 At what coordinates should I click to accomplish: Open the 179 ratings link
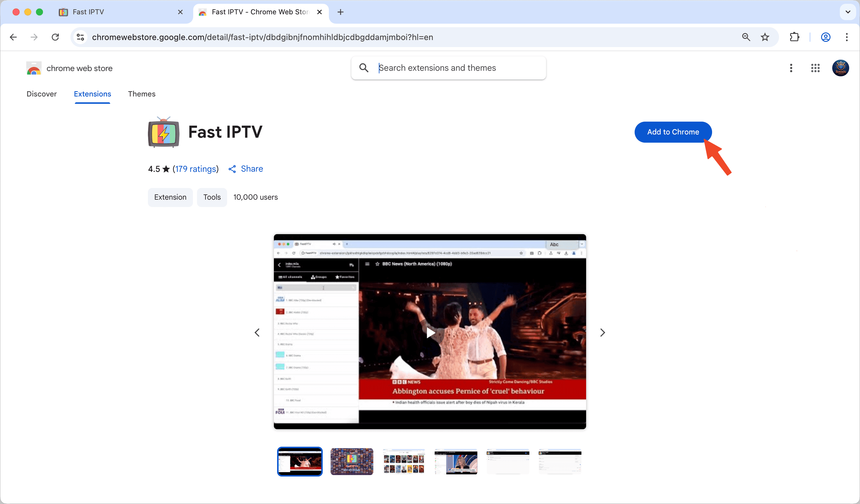[196, 169]
